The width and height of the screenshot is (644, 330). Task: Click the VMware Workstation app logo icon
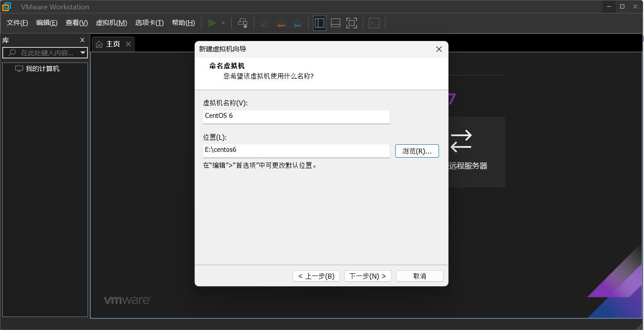click(x=7, y=7)
